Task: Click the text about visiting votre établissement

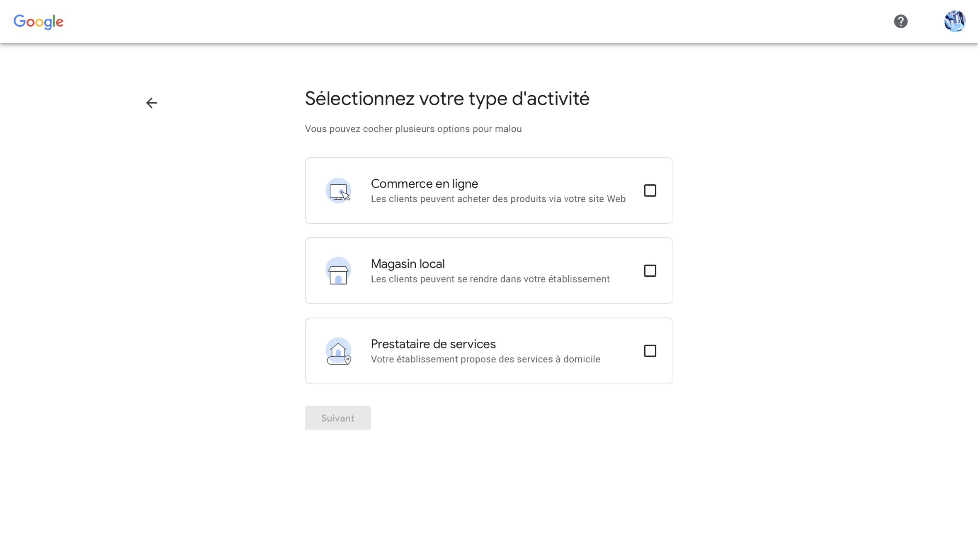Action: [x=490, y=280]
